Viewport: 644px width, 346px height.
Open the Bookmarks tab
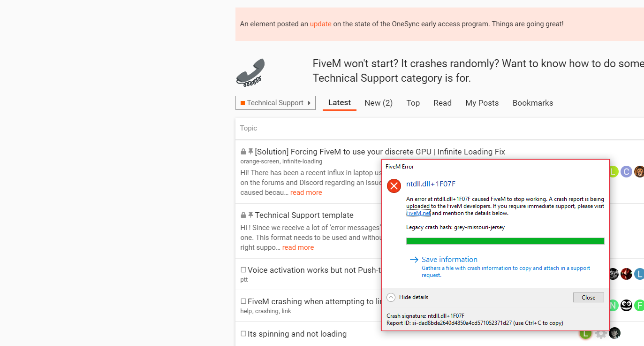(533, 103)
